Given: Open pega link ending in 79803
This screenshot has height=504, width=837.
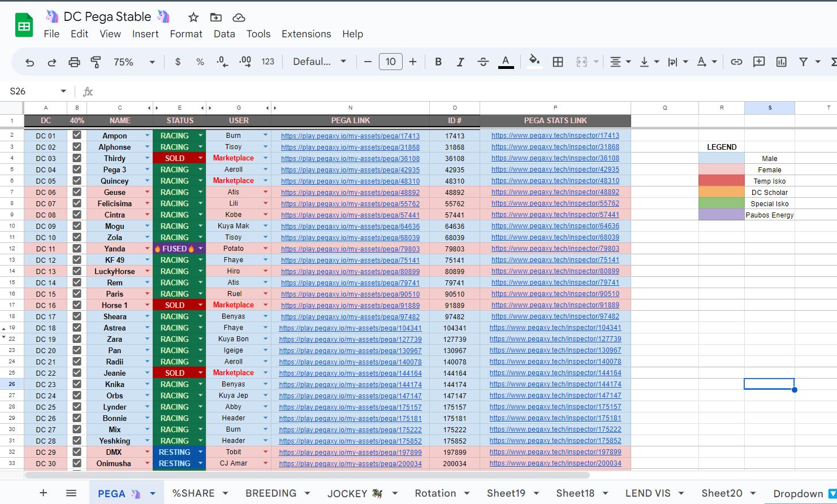Looking at the screenshot, I should (x=350, y=249).
